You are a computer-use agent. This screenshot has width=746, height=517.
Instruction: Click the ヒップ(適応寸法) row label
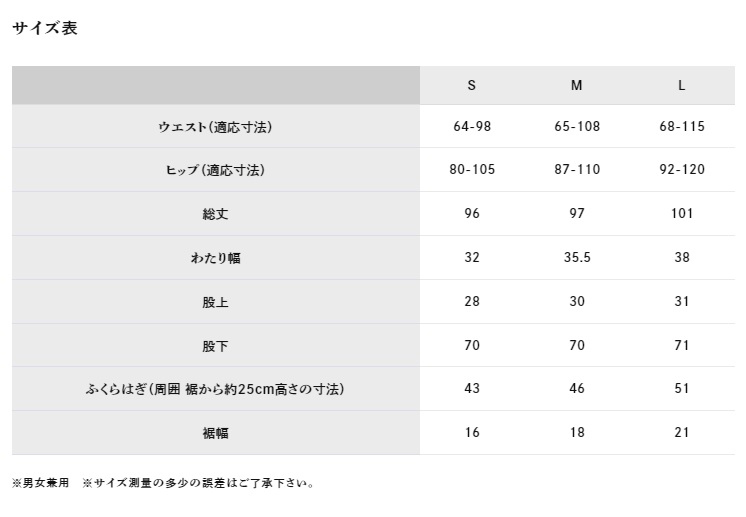(214, 170)
